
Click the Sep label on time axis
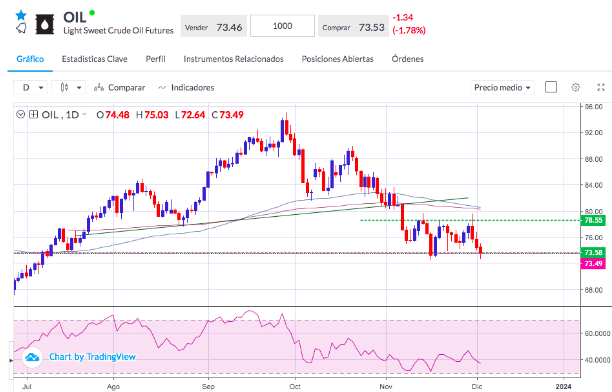(208, 387)
